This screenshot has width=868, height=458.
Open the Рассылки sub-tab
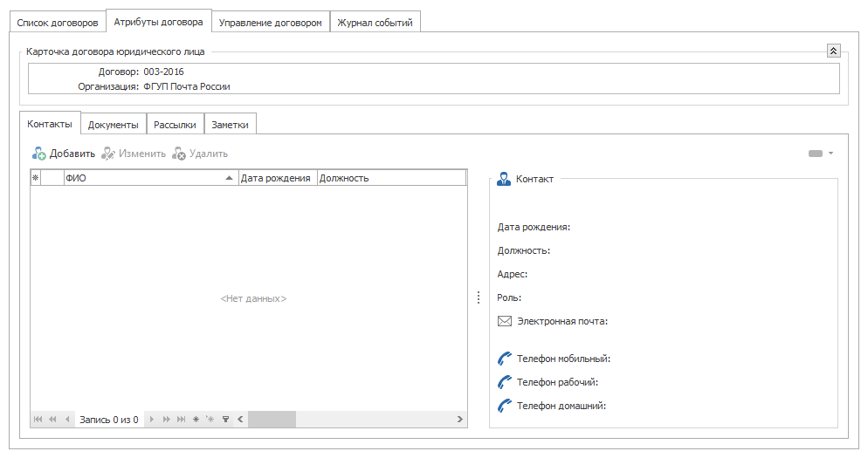[x=175, y=125]
